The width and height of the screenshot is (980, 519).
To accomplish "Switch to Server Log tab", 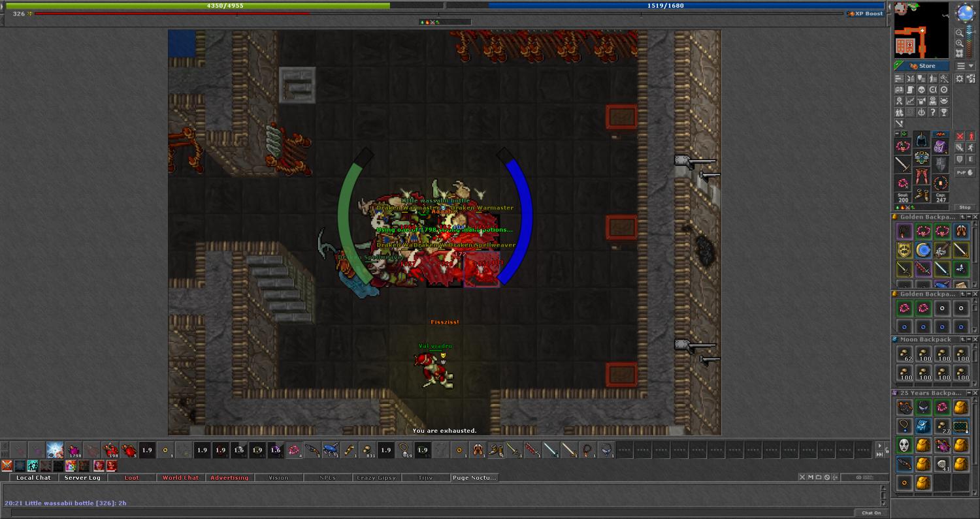I will [x=82, y=478].
